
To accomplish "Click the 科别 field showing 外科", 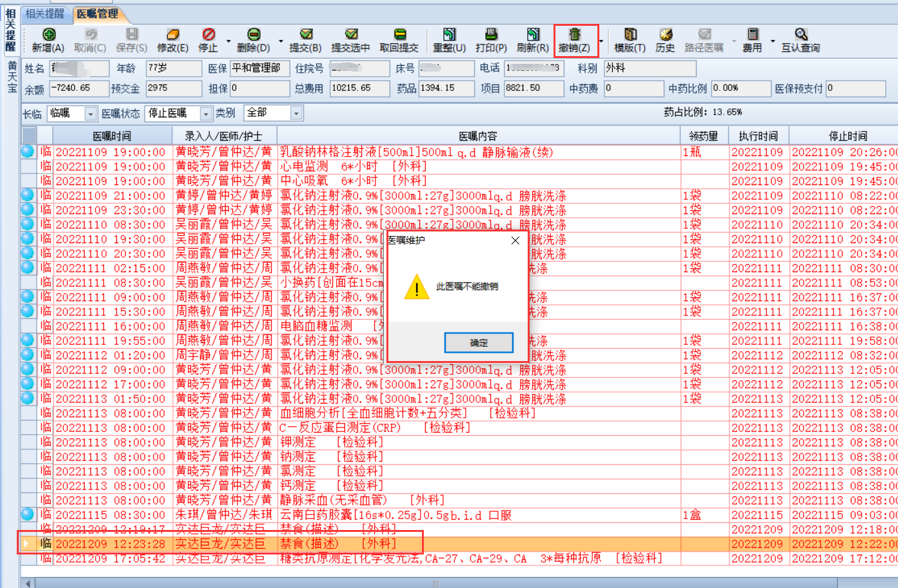I will pyautogui.click(x=650, y=68).
